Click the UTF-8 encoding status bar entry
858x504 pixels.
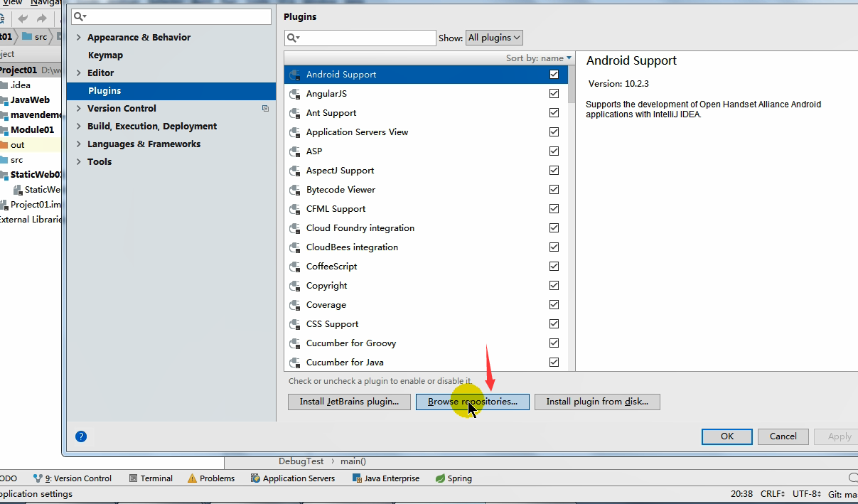[807, 494]
